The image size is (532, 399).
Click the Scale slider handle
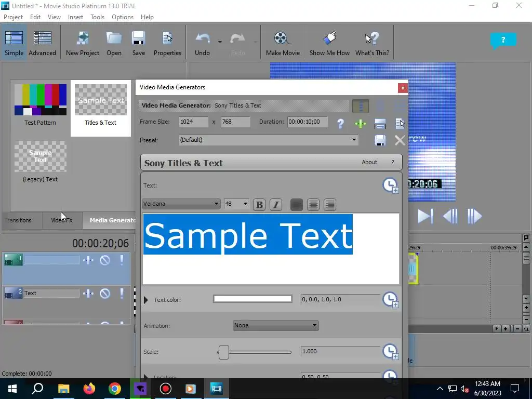(x=223, y=352)
